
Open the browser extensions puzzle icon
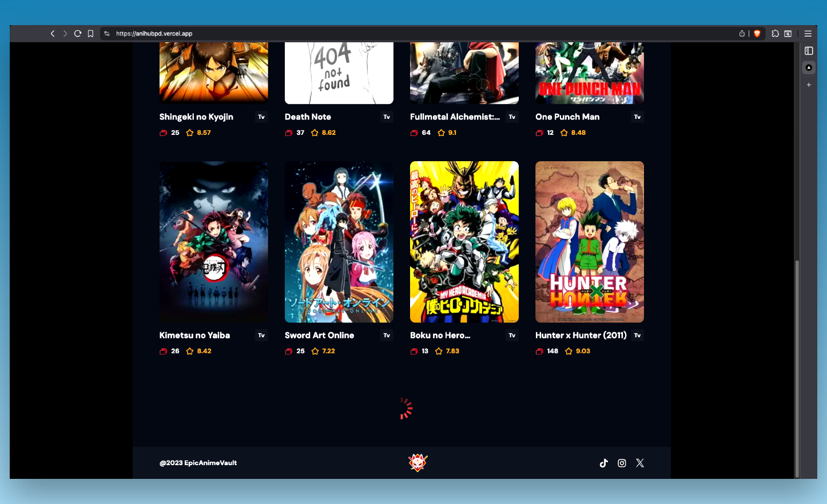click(x=775, y=34)
